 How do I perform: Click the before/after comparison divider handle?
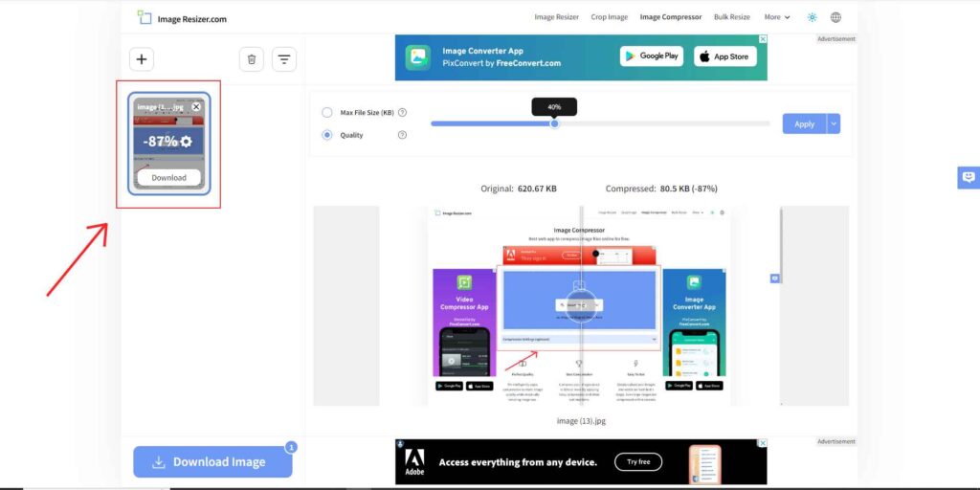(x=581, y=305)
